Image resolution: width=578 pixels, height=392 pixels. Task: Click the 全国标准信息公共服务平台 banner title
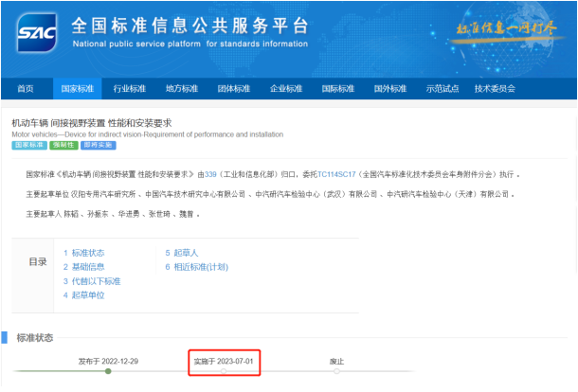tap(190, 26)
